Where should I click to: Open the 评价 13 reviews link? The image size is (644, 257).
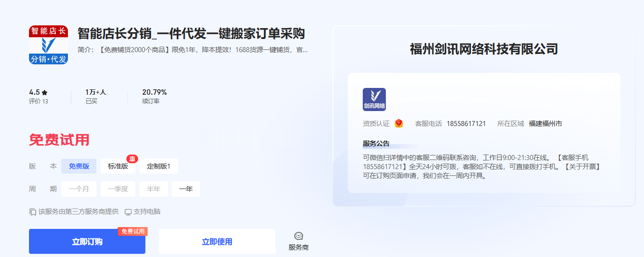click(x=38, y=102)
